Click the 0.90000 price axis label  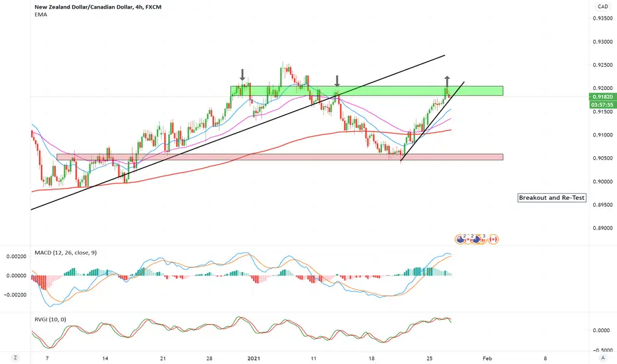(603, 181)
